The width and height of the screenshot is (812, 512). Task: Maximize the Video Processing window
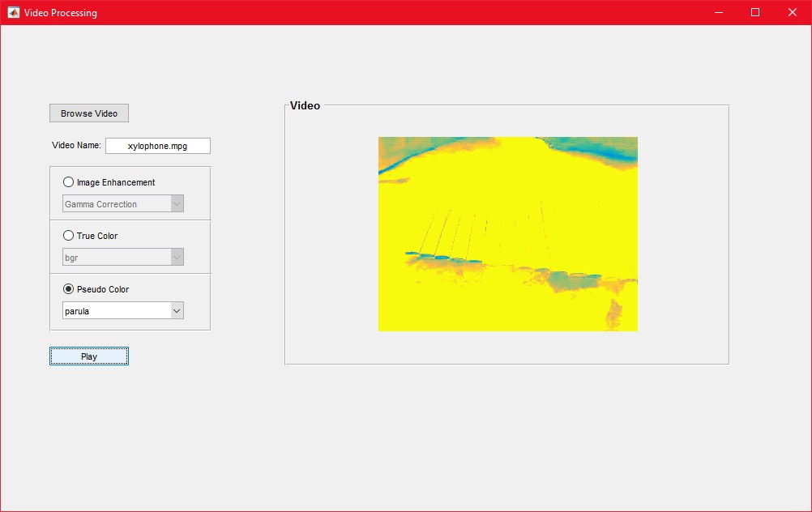[x=755, y=12]
